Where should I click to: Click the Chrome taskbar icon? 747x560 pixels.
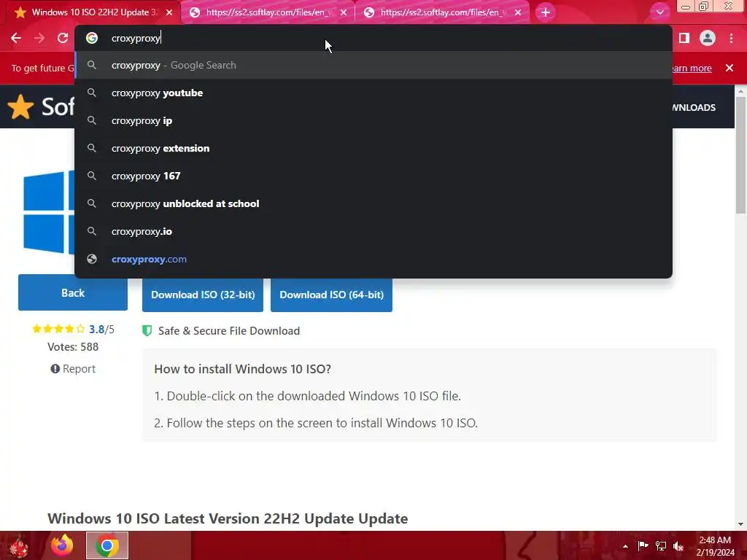coord(107,545)
